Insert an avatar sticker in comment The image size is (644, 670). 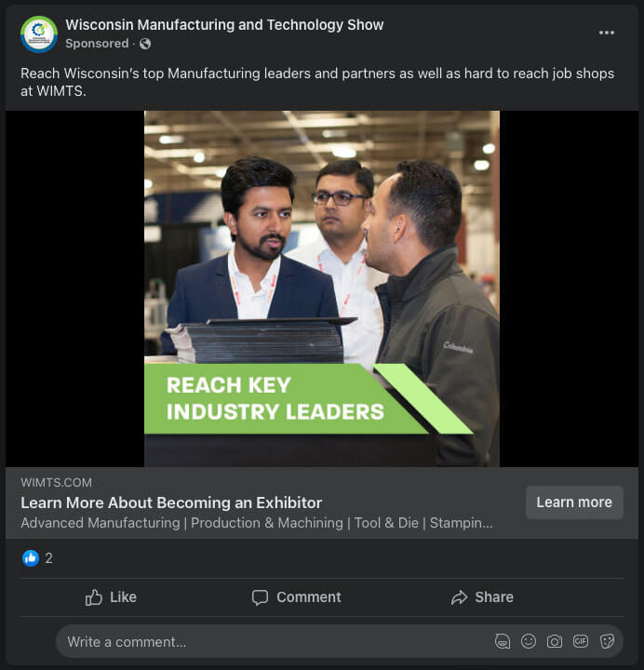pos(503,641)
